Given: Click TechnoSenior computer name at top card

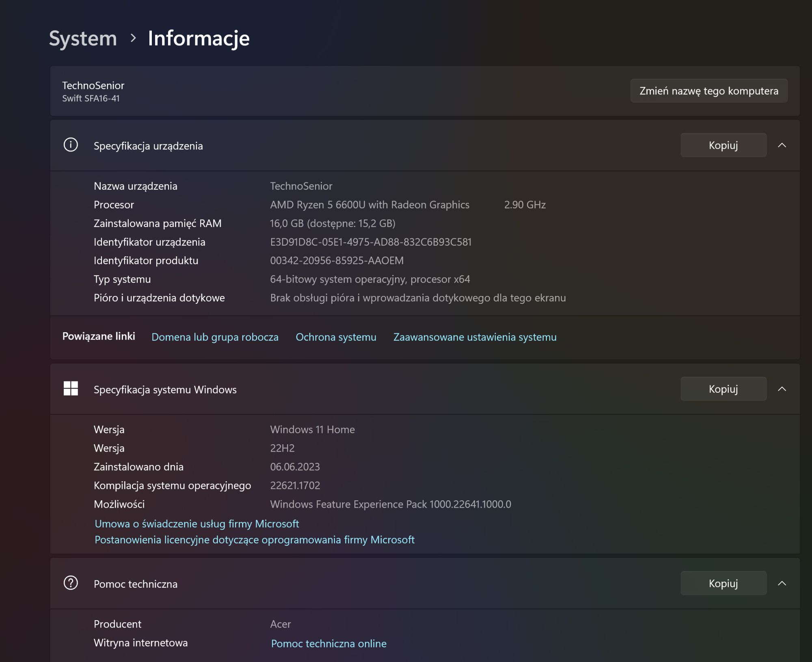Looking at the screenshot, I should click(x=93, y=85).
